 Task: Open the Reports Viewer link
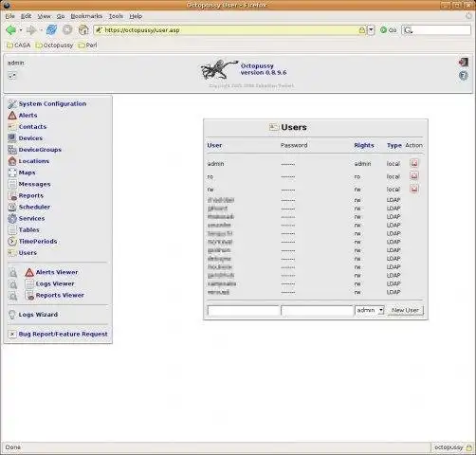click(x=60, y=295)
